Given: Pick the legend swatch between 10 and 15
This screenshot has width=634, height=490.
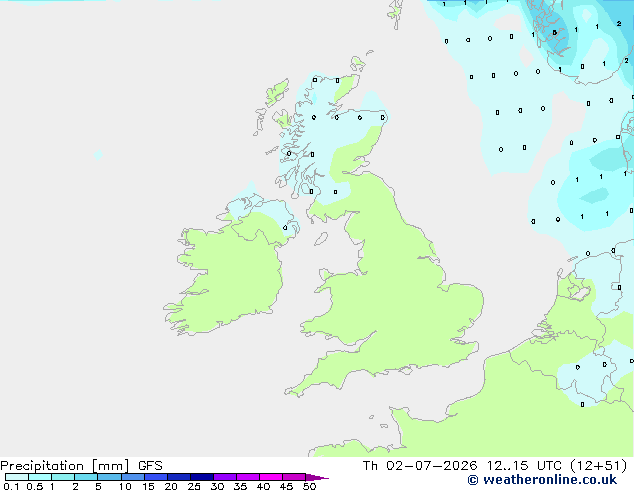Looking at the screenshot, I should [132, 477].
